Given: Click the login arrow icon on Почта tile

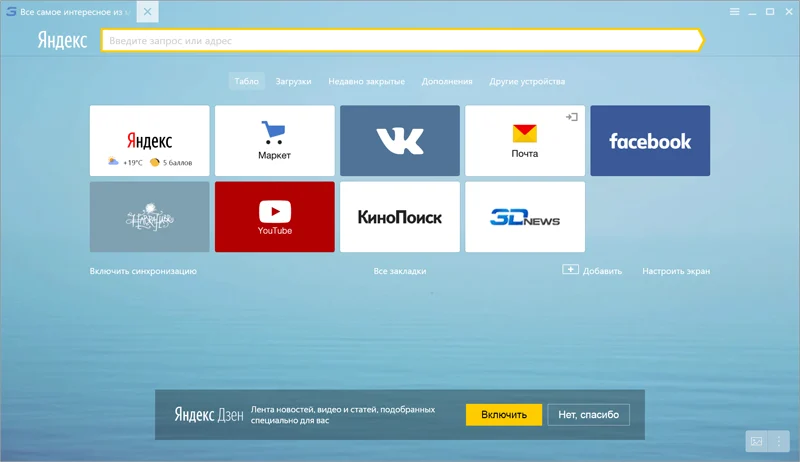Looking at the screenshot, I should [571, 117].
